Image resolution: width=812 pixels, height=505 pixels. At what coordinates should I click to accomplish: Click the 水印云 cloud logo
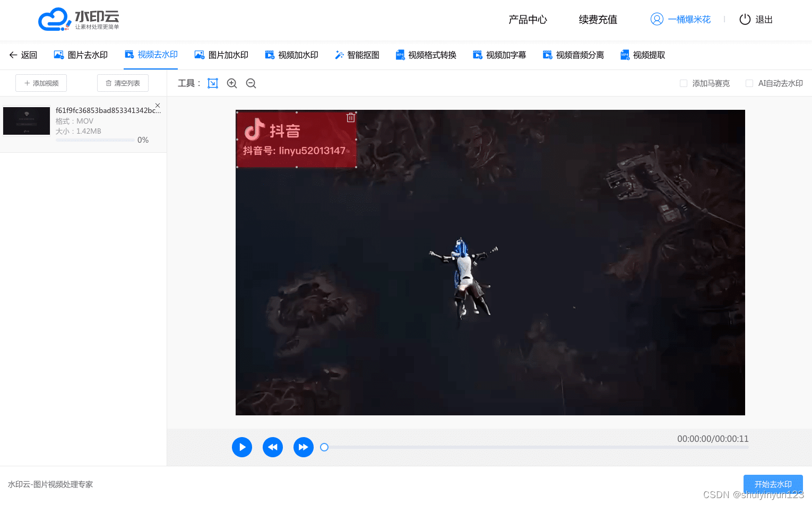[x=79, y=19]
